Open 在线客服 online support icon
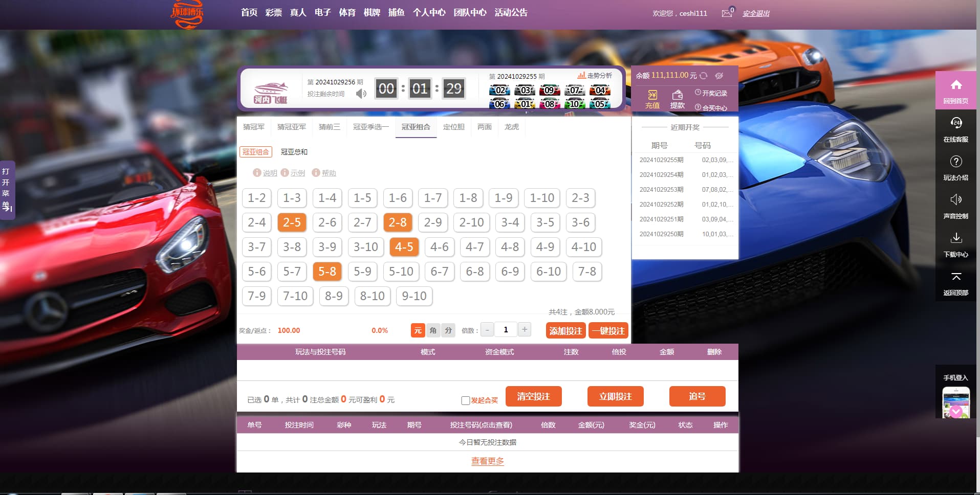Viewport: 980px width, 495px height. (x=956, y=123)
